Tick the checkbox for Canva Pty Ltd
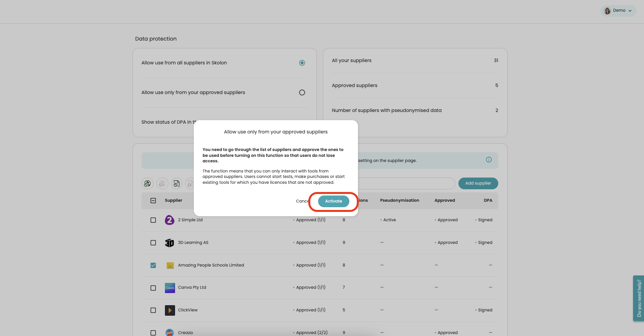 pyautogui.click(x=153, y=288)
